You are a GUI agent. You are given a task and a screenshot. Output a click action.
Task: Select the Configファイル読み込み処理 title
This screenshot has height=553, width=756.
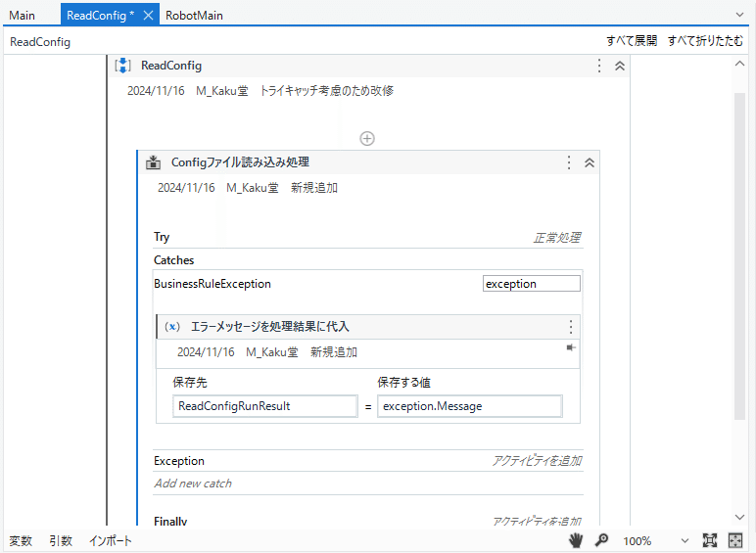[240, 162]
